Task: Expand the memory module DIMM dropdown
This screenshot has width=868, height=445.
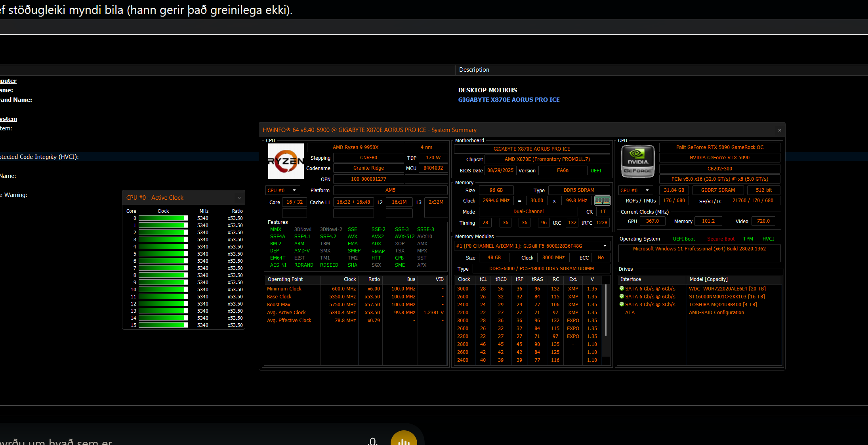Action: tap(605, 246)
